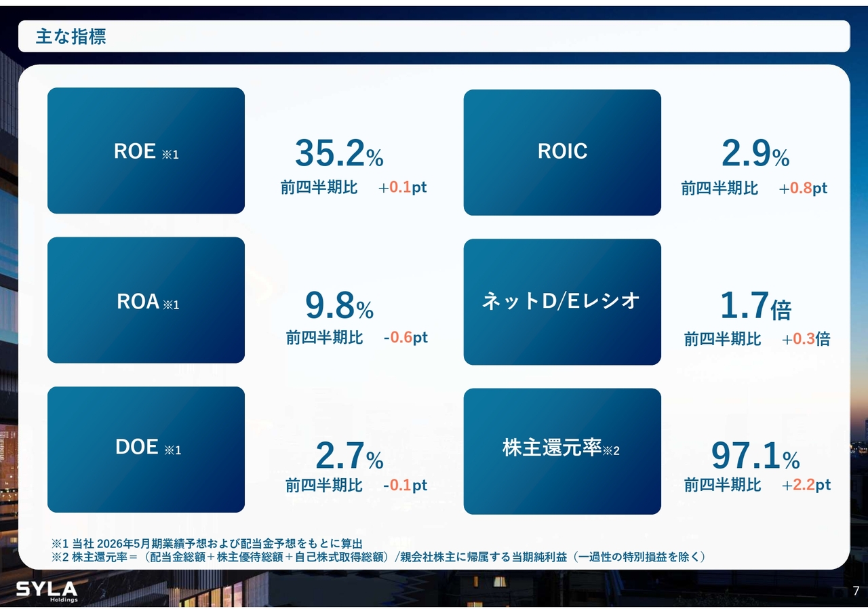Click the SYLA Holdings logo

47,590
